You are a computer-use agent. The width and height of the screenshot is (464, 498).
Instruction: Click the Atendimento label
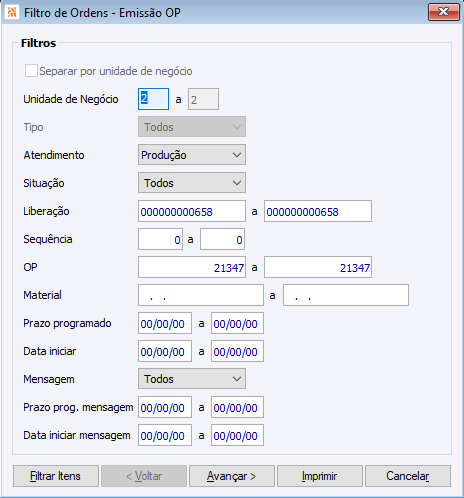(x=54, y=155)
